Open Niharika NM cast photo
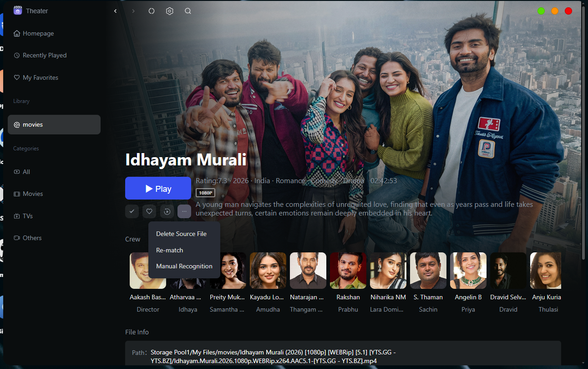 coord(388,271)
